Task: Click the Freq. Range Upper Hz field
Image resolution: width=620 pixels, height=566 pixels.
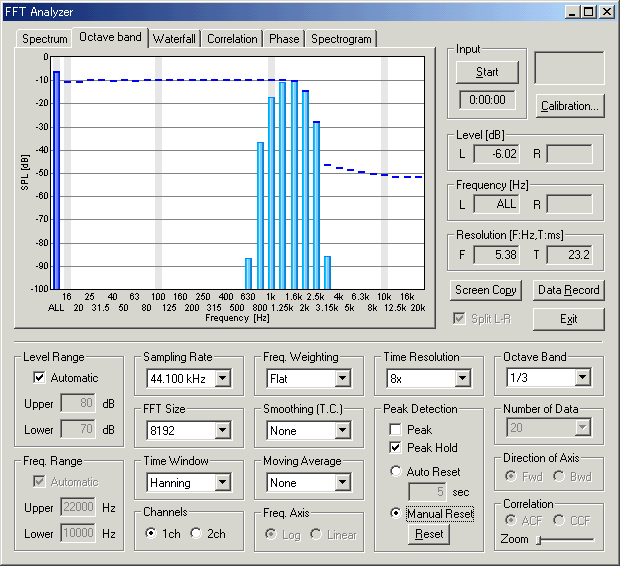Action: (x=78, y=507)
